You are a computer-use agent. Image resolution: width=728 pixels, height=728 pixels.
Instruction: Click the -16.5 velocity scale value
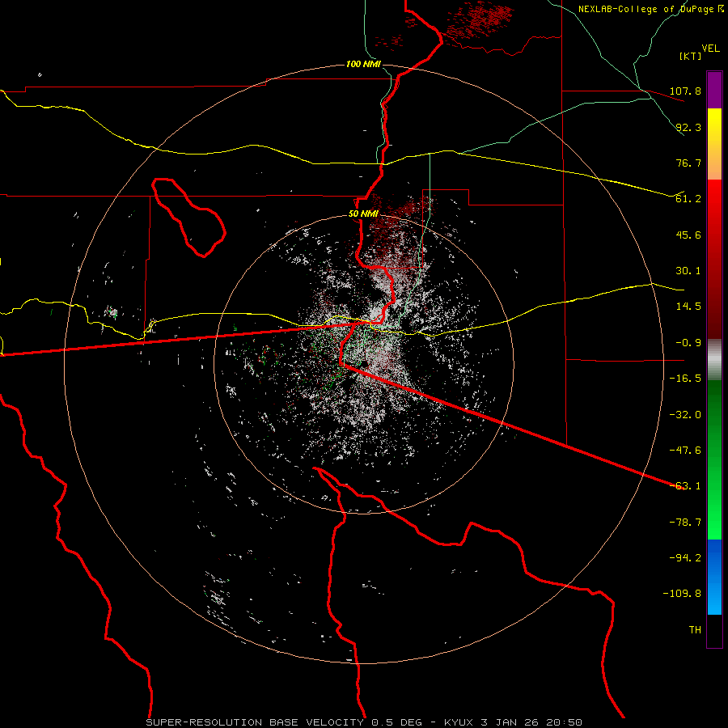coord(685,379)
